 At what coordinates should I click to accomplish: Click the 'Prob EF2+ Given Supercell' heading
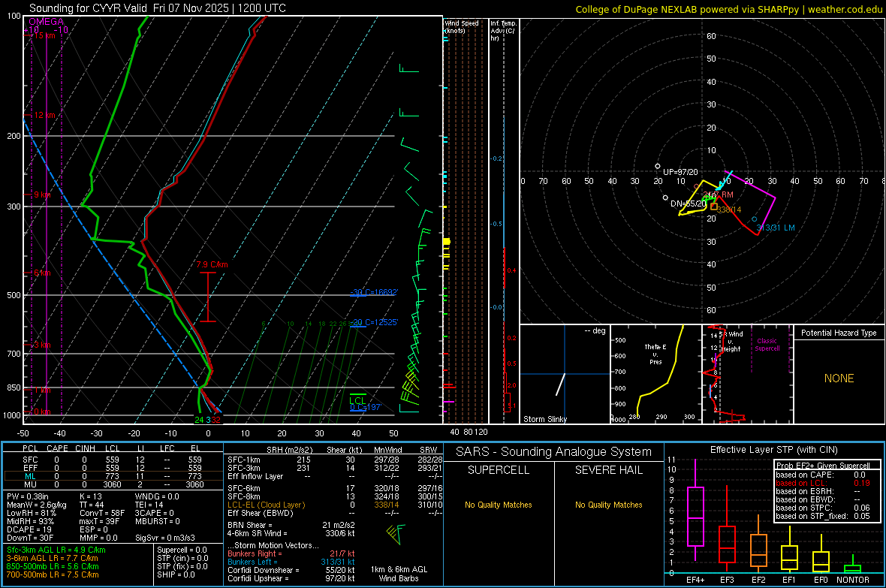point(822,466)
